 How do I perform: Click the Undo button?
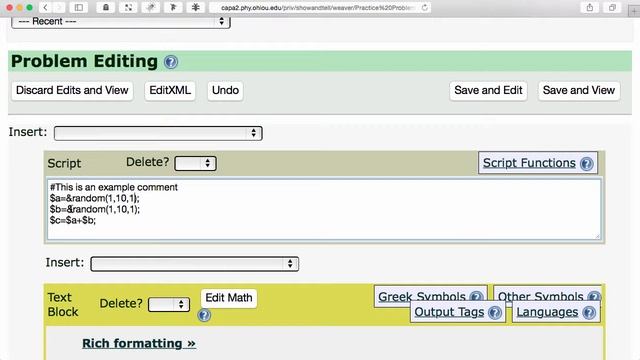click(225, 90)
